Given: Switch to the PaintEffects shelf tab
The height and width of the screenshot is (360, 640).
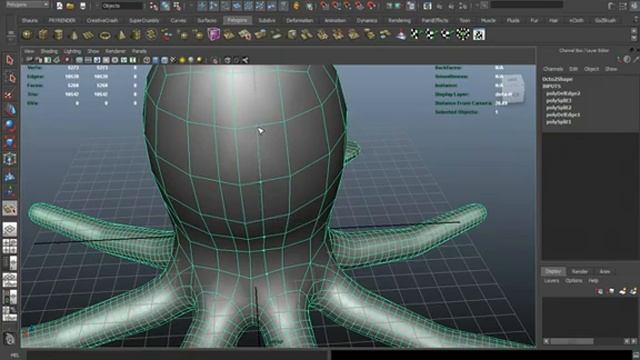Looking at the screenshot, I should tap(435, 20).
